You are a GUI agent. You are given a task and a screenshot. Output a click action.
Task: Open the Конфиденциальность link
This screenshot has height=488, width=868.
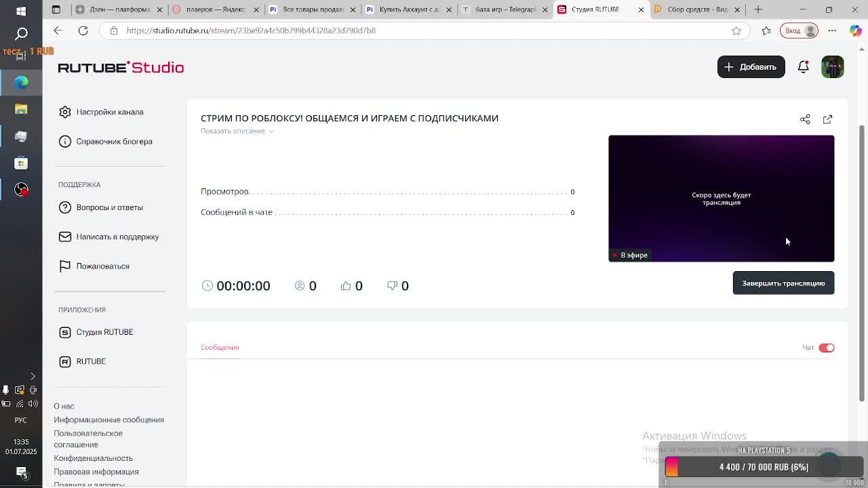93,458
